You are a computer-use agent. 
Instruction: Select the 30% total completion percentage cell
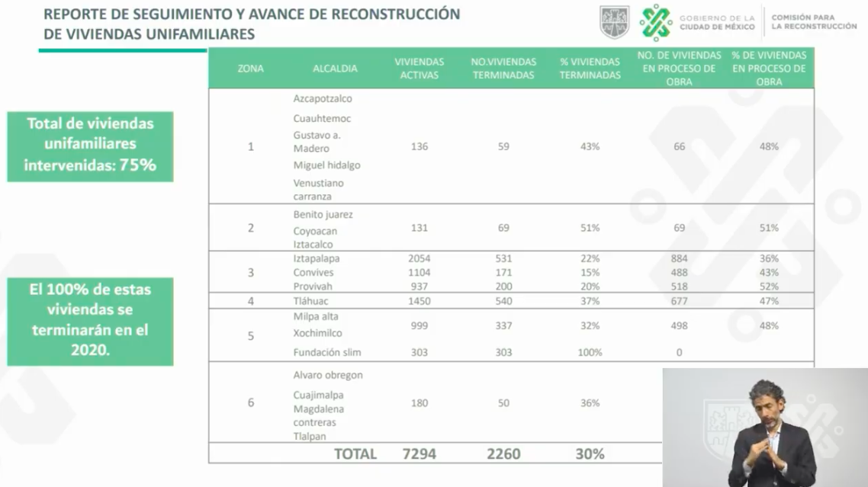click(589, 453)
